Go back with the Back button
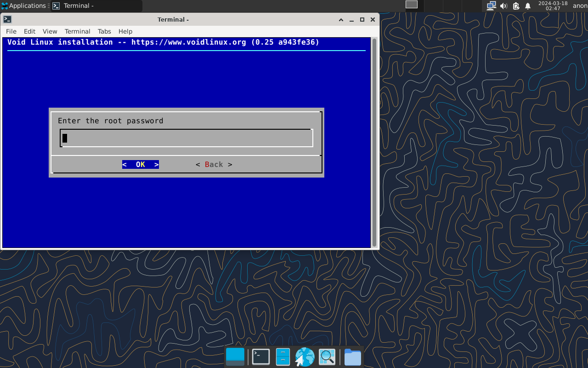The height and width of the screenshot is (368, 588). (214, 165)
